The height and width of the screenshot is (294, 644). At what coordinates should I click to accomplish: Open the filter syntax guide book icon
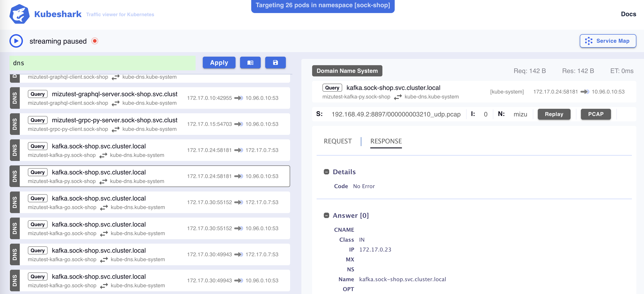[250, 62]
